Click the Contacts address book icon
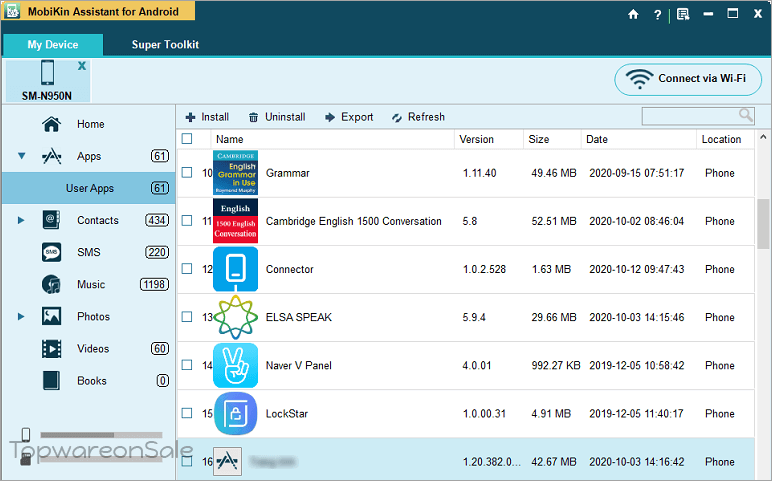772x481 pixels. click(52, 220)
